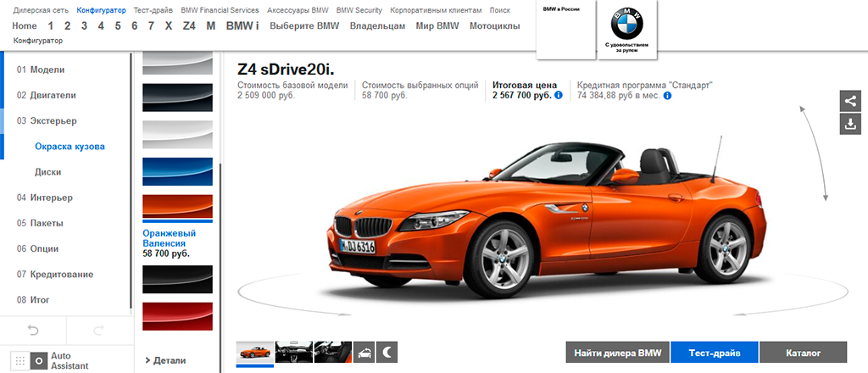The image size is (868, 373).
Task: Click the undo arrow icon
Action: click(33, 331)
